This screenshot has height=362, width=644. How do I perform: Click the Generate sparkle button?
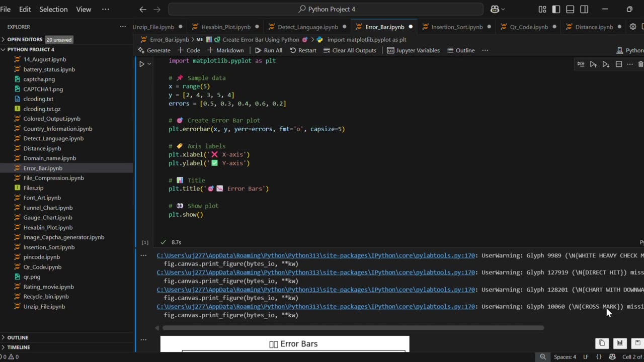(154, 50)
